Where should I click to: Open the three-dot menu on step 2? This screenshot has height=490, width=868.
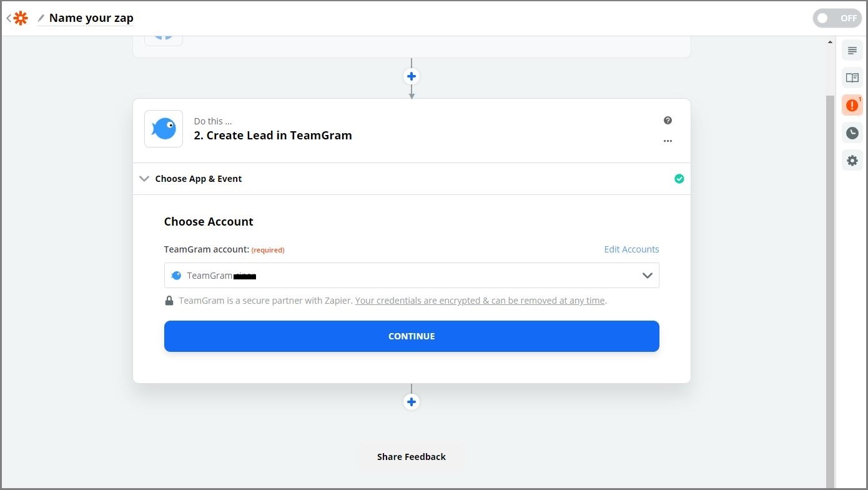point(668,141)
